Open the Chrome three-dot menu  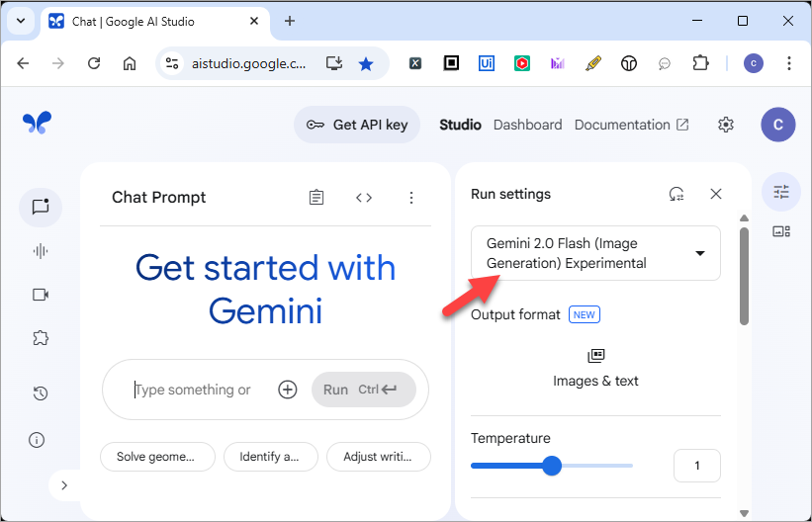point(788,63)
